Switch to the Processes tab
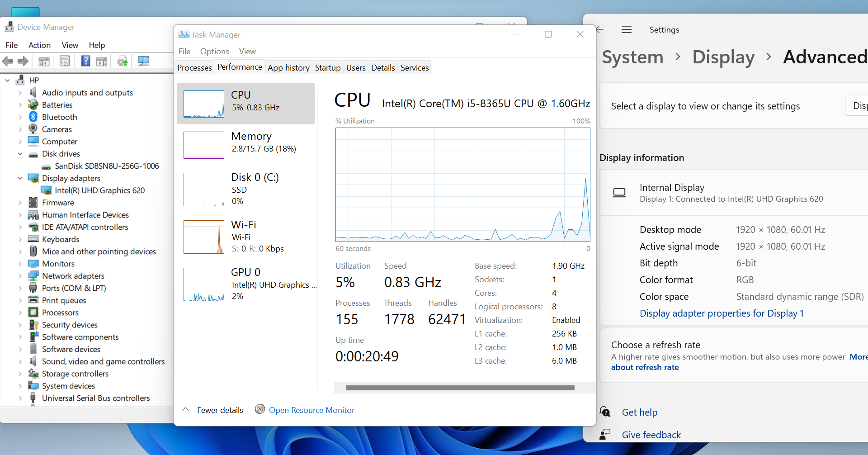 pyautogui.click(x=194, y=67)
